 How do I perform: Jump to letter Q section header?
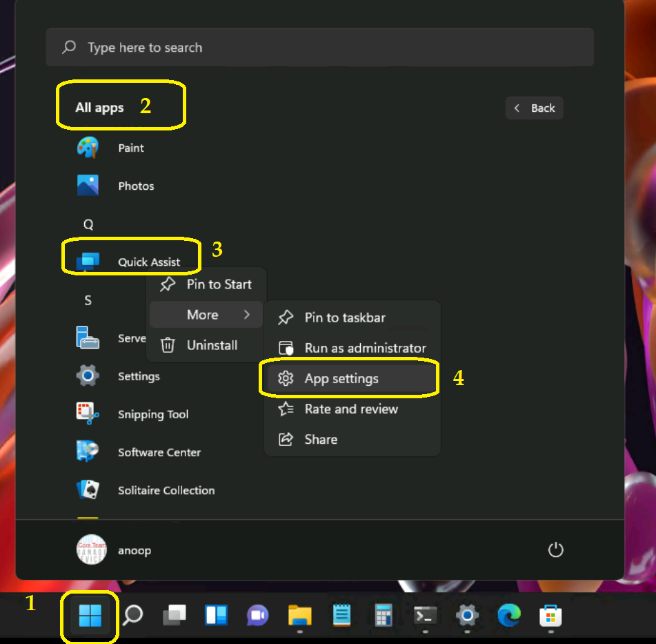[88, 224]
